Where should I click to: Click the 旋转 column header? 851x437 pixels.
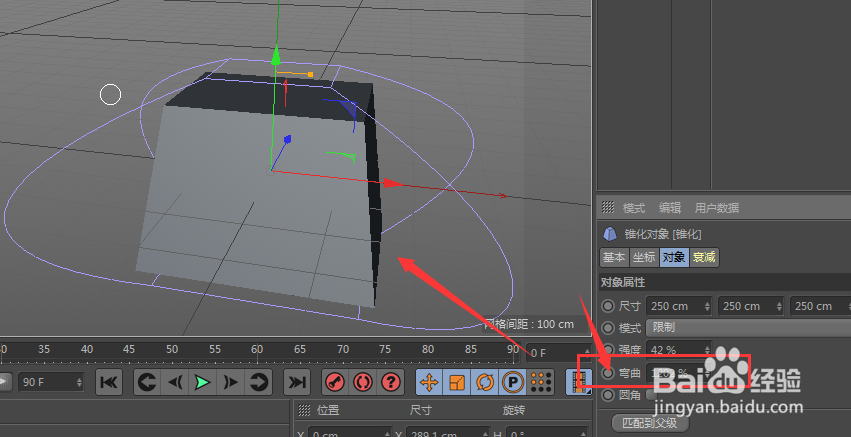(513, 410)
